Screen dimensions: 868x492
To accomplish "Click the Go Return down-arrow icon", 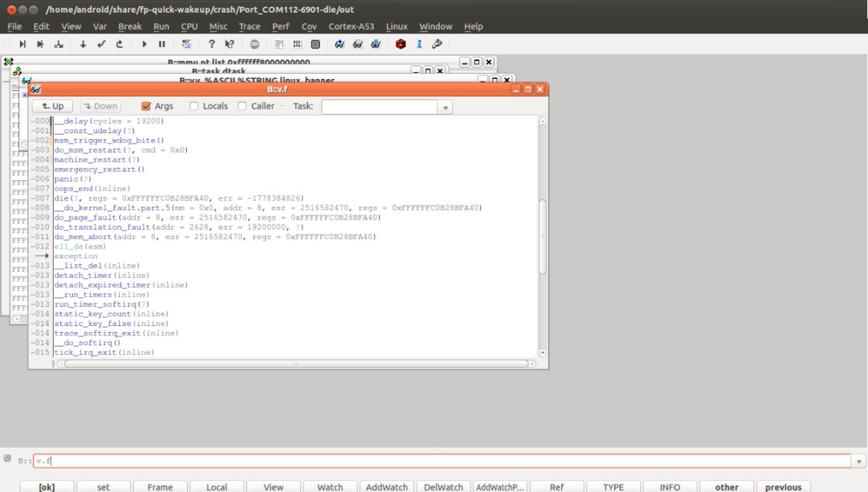I will (83, 44).
